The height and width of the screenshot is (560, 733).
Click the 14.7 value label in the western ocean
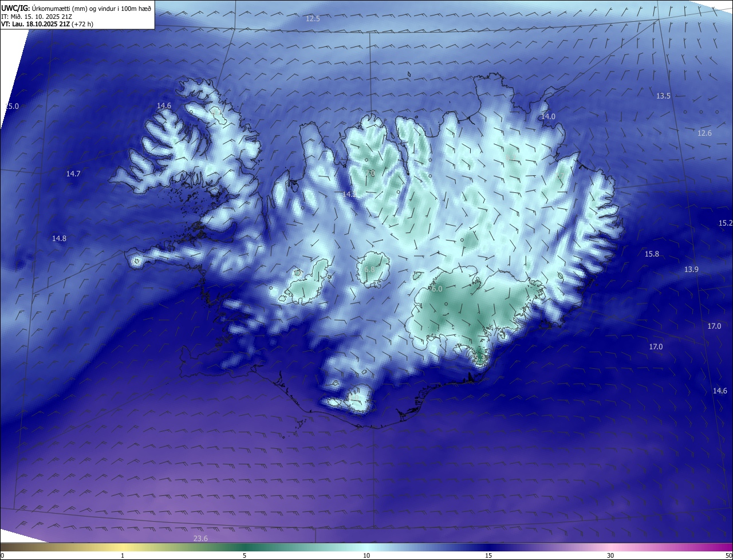click(x=73, y=173)
